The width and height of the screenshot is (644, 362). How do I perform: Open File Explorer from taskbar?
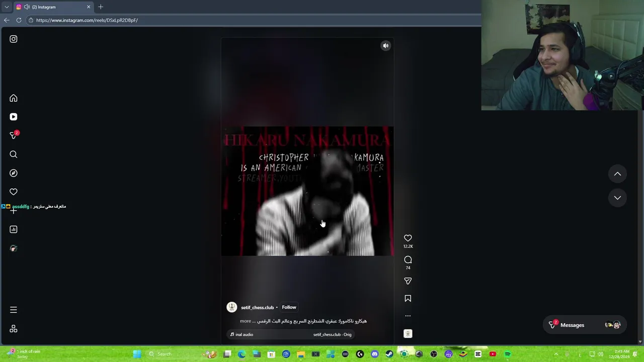pyautogui.click(x=301, y=354)
